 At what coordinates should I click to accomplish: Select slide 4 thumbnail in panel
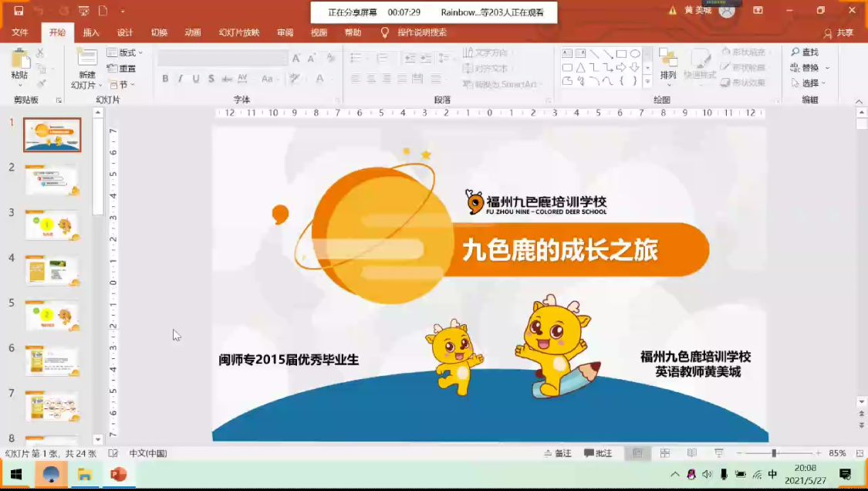click(x=52, y=270)
